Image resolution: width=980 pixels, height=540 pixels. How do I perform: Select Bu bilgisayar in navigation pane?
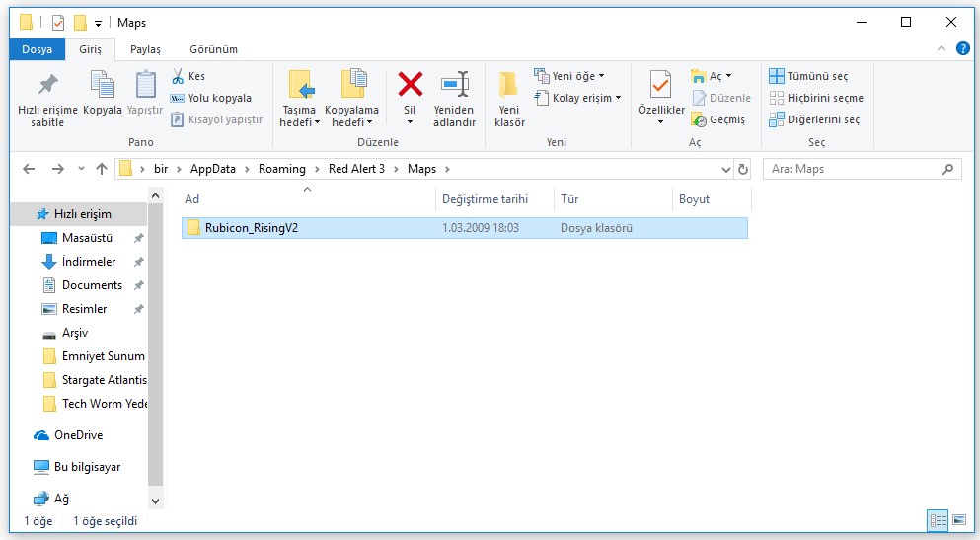[87, 467]
